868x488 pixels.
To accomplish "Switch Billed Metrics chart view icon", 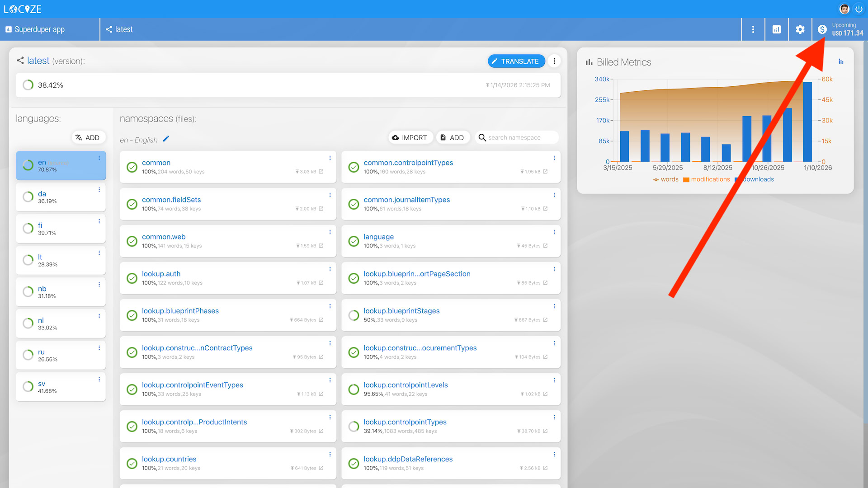I will [x=841, y=61].
